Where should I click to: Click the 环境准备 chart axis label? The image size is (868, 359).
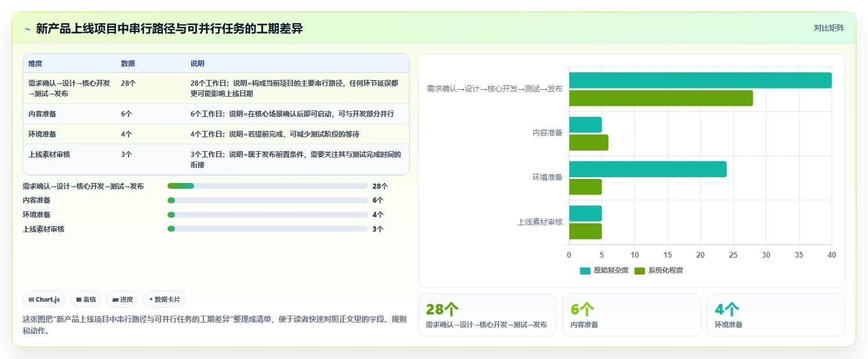(548, 177)
